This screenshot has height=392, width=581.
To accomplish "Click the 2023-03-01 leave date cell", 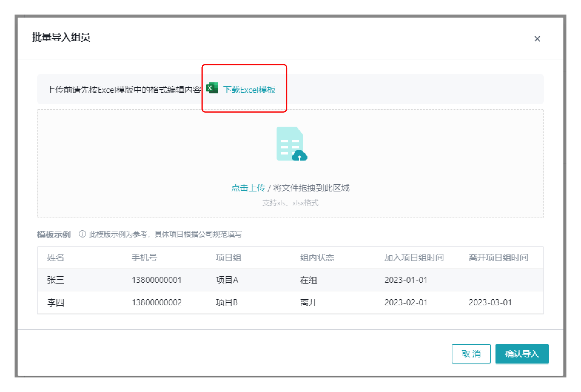I will pyautogui.click(x=490, y=302).
